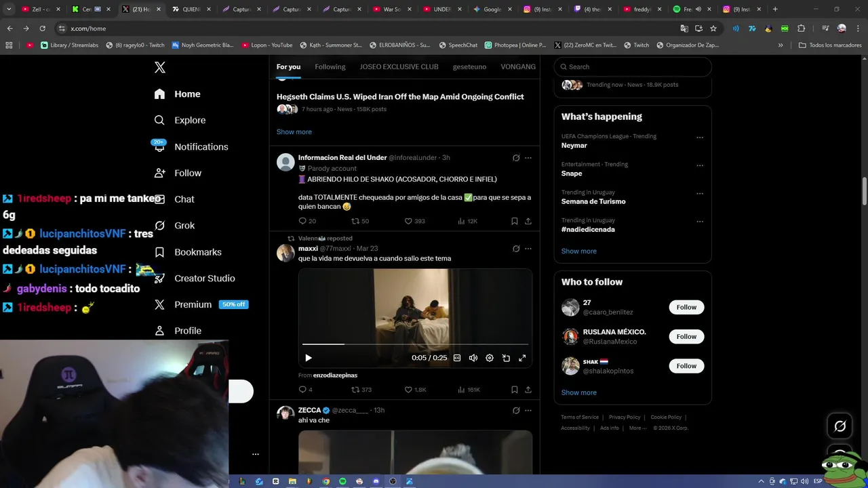Open the browser tab search dropdown
This screenshot has height=488, width=868.
(9, 9)
